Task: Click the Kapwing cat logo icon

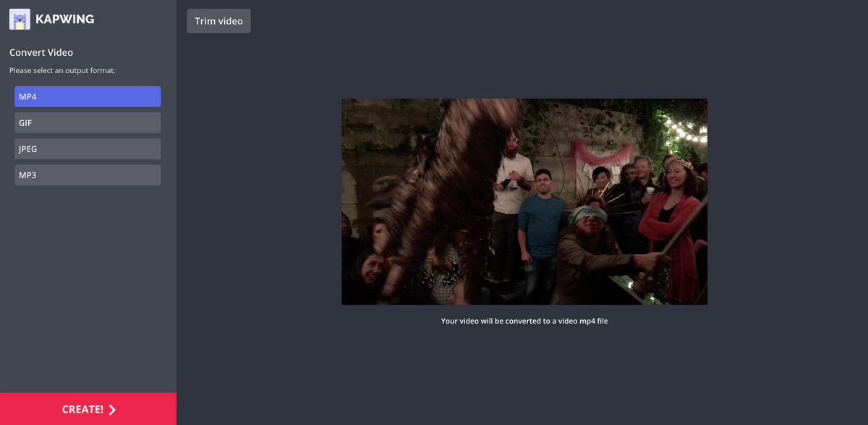Action: (20, 20)
